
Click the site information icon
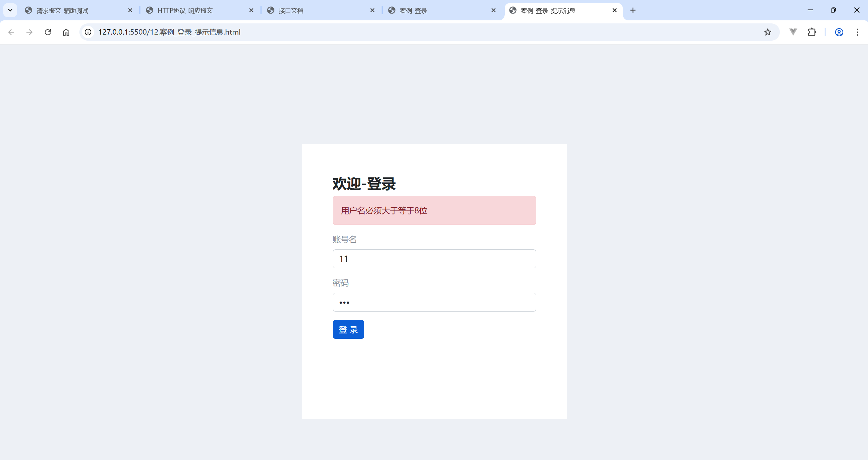pos(88,32)
